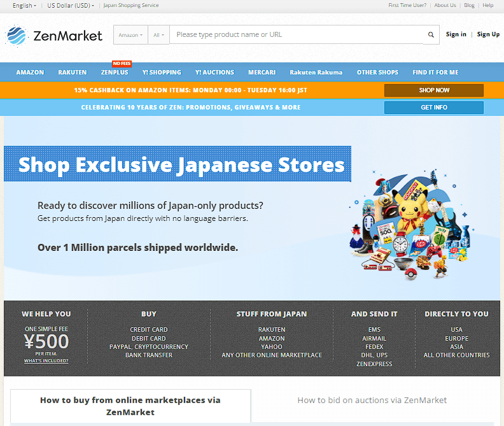Select Y! SHOPPING in the navigation bar
This screenshot has width=504, height=426.
pos(162,73)
